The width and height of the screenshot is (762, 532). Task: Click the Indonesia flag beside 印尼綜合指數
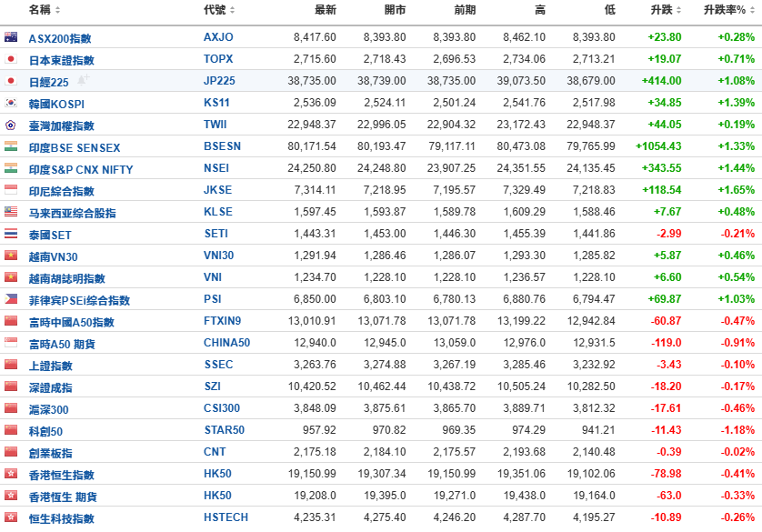coord(11,189)
